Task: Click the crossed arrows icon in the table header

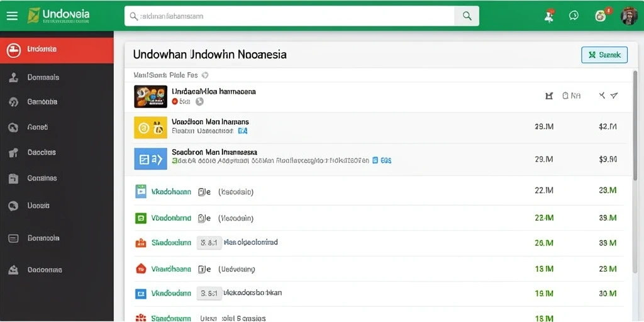Action: [602, 96]
